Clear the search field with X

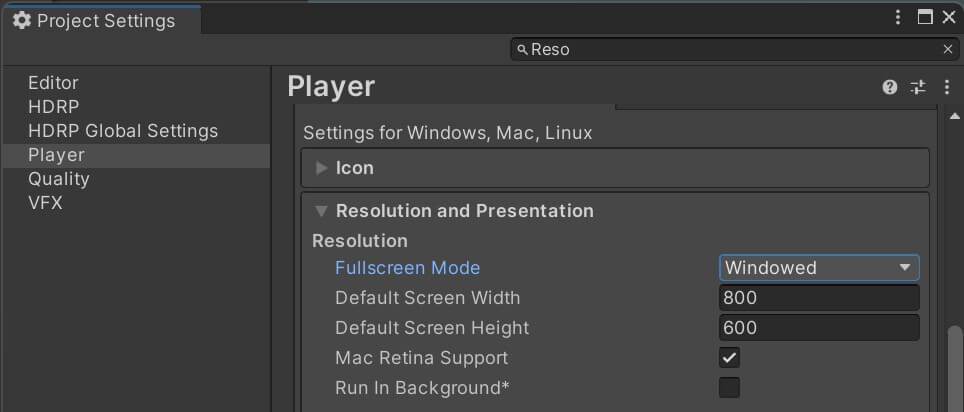pos(948,49)
